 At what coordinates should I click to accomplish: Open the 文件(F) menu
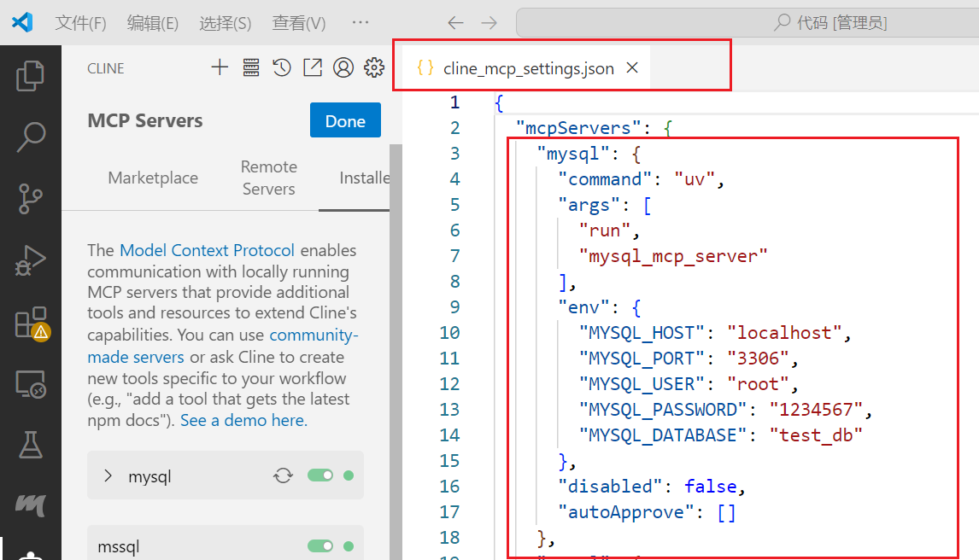pyautogui.click(x=80, y=23)
